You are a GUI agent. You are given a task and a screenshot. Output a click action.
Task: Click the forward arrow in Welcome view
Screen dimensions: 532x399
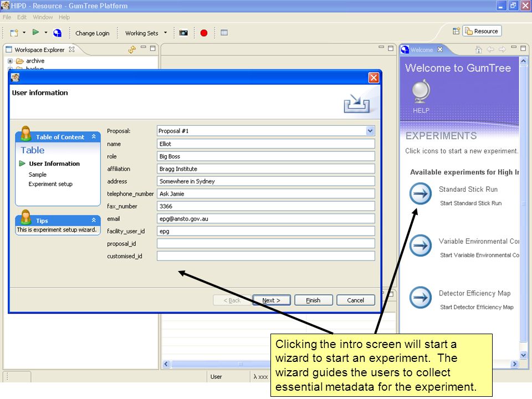coord(502,49)
